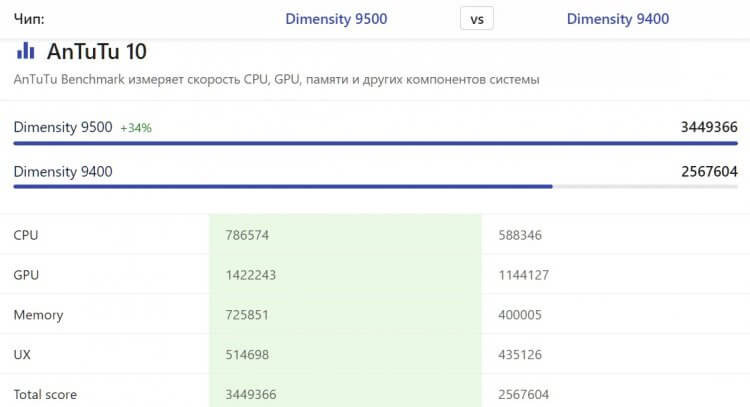Click the AnTuTu 10 heading
Viewport: 750px width, 407px height.
97,51
